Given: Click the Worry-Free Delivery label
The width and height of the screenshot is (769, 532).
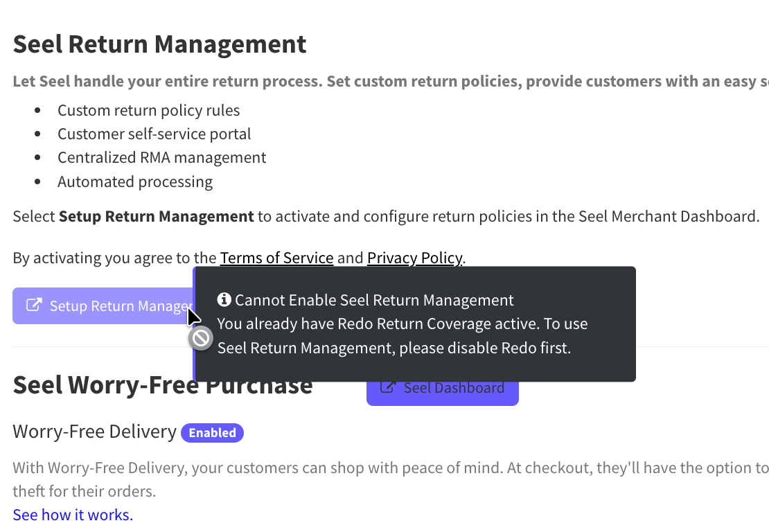Looking at the screenshot, I should (x=94, y=432).
